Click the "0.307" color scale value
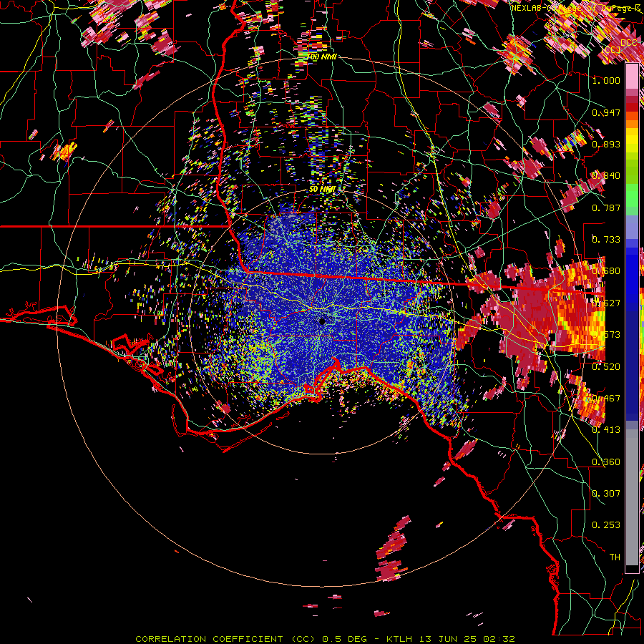644x644 pixels. [606, 494]
